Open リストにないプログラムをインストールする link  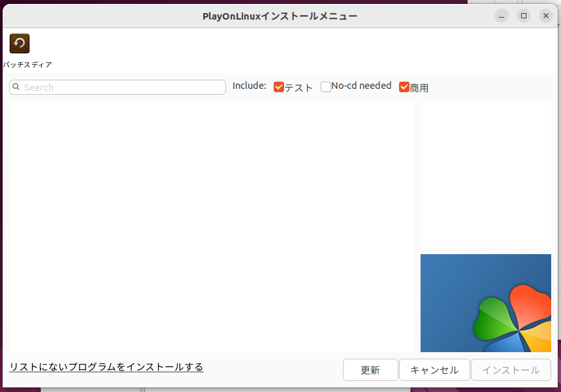coord(106,367)
